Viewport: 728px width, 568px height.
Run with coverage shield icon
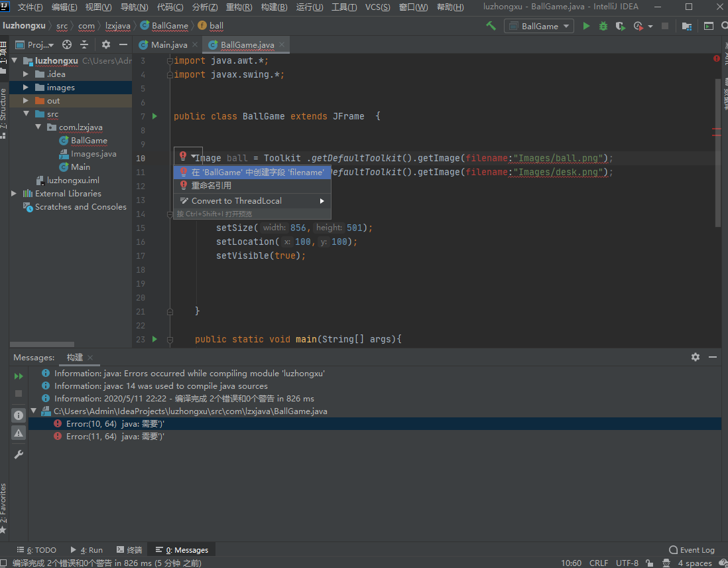pos(620,26)
